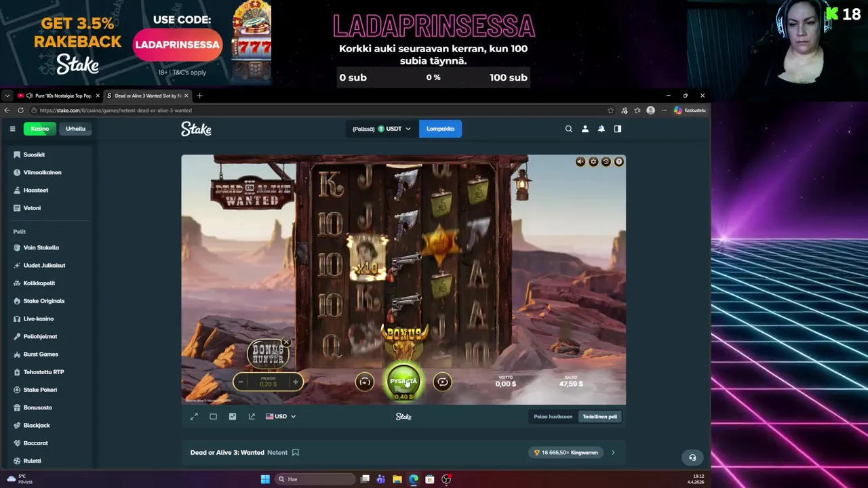The image size is (868, 488).
Task: Open the Bonus Hunter feature
Action: click(x=268, y=353)
